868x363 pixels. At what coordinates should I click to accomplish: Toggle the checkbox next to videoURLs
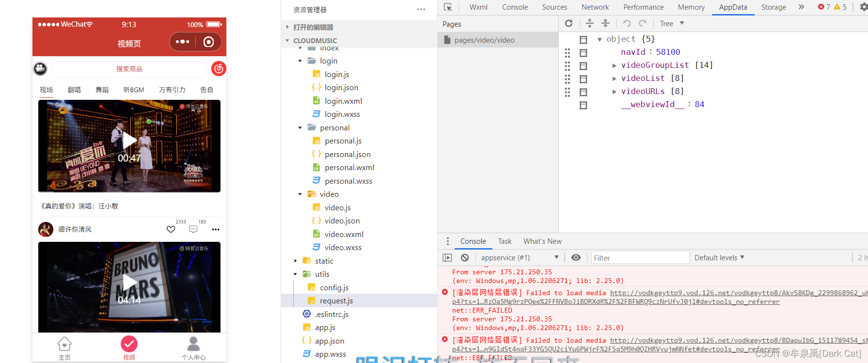click(584, 92)
